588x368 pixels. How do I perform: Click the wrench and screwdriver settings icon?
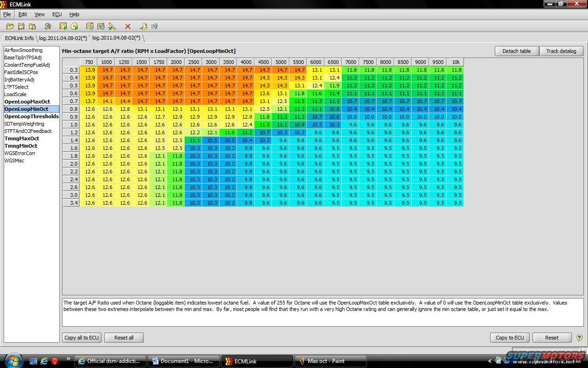point(48,27)
